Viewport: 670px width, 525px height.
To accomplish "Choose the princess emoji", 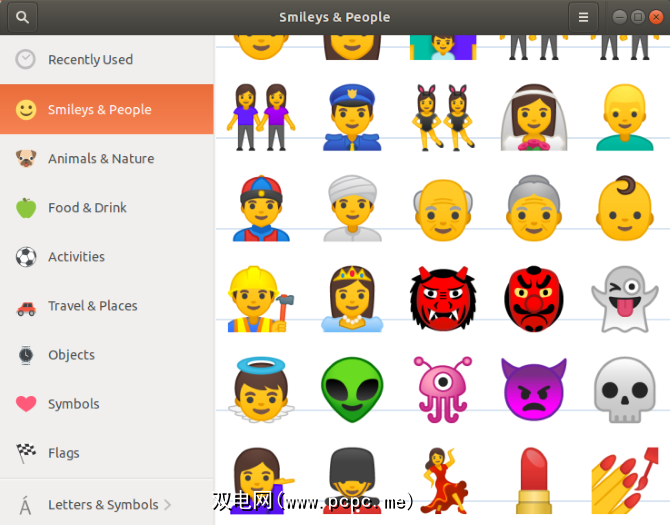I will pos(352,299).
